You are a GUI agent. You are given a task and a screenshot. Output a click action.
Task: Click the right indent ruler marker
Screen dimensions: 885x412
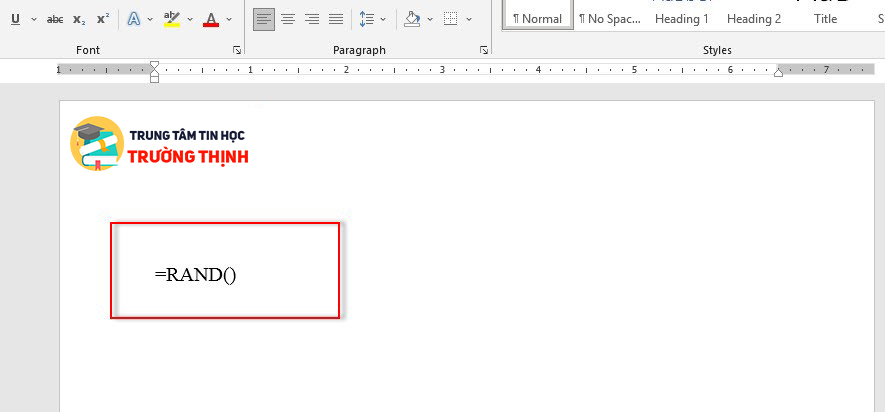point(778,72)
